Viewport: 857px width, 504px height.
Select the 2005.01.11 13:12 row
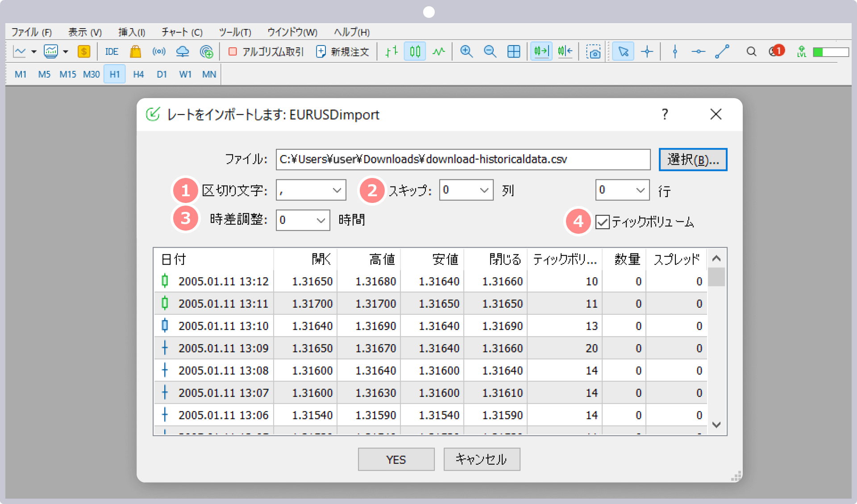click(x=431, y=281)
